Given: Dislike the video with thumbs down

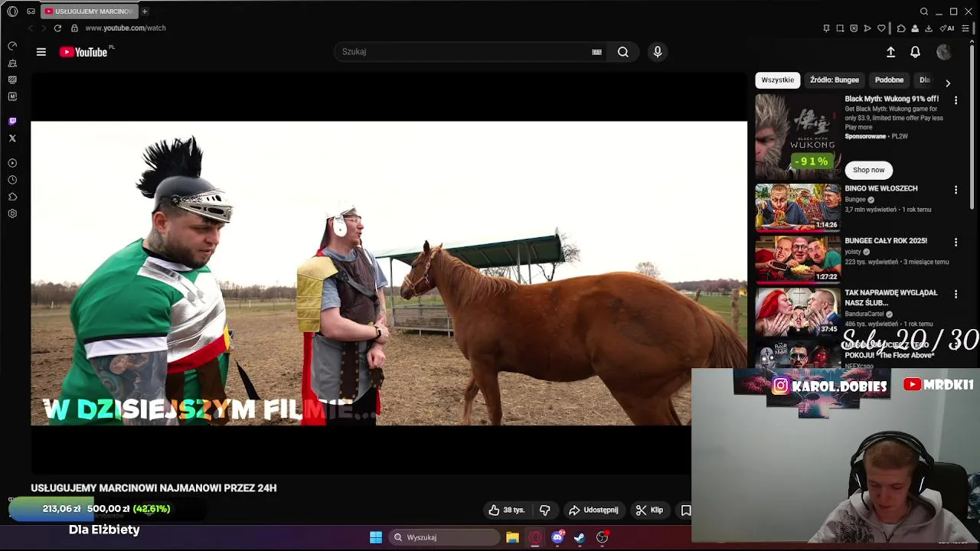Looking at the screenshot, I should [x=545, y=510].
